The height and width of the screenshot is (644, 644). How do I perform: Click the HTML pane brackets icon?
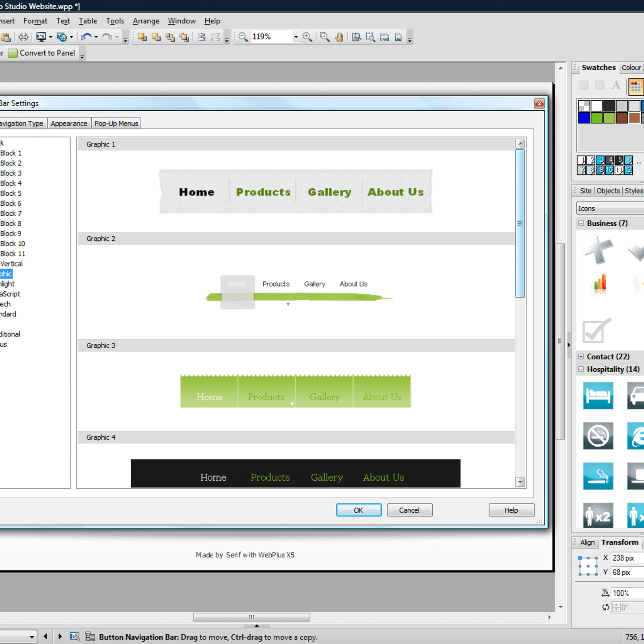[x=24, y=37]
